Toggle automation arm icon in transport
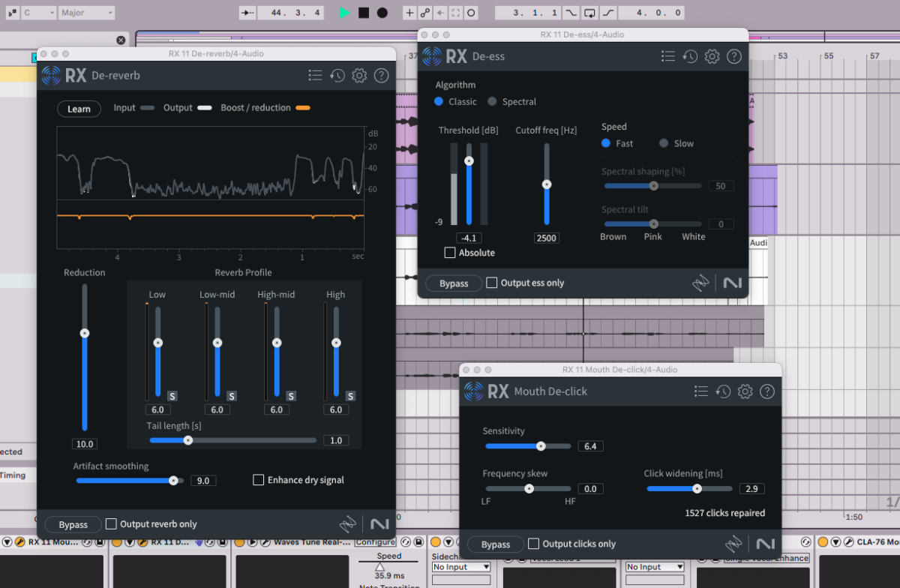This screenshot has width=900, height=588. point(425,13)
